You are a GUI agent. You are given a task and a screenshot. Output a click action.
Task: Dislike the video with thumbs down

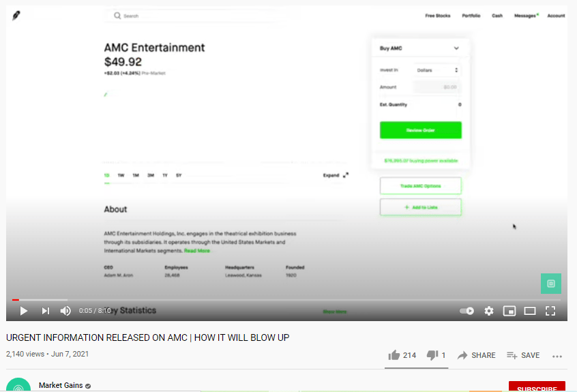tap(432, 355)
